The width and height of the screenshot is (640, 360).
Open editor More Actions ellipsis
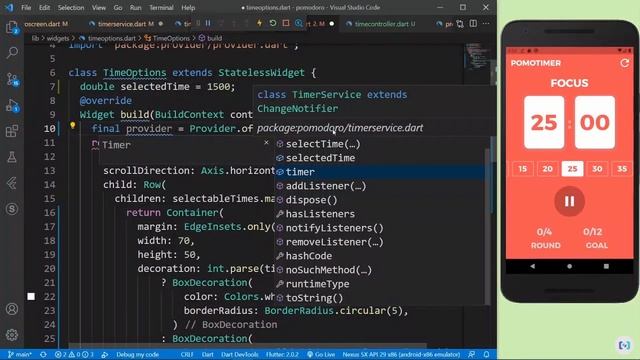(486, 24)
